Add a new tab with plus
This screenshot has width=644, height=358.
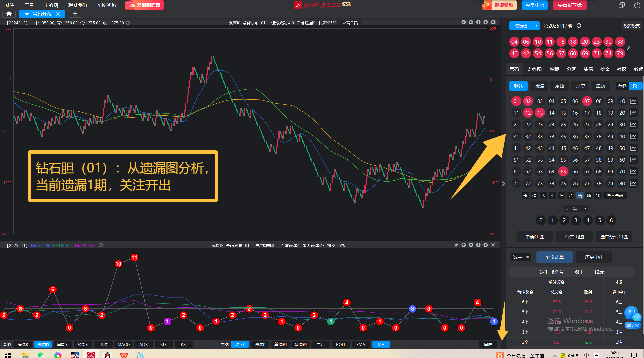(75, 14)
